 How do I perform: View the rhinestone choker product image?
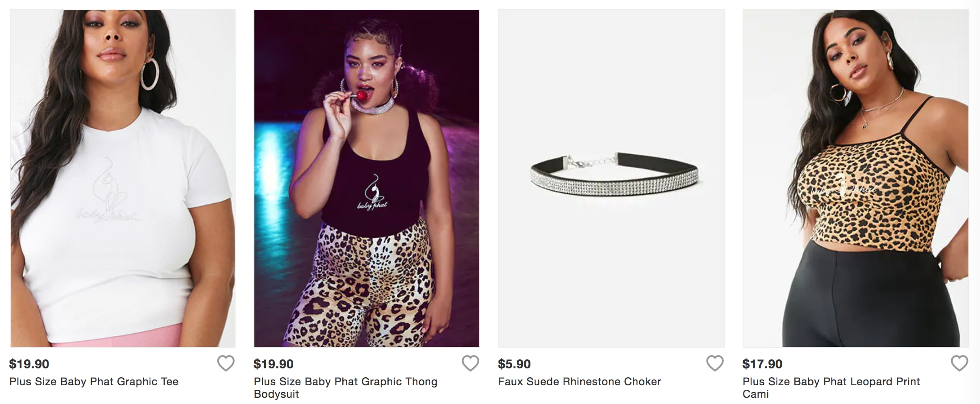[611, 178]
